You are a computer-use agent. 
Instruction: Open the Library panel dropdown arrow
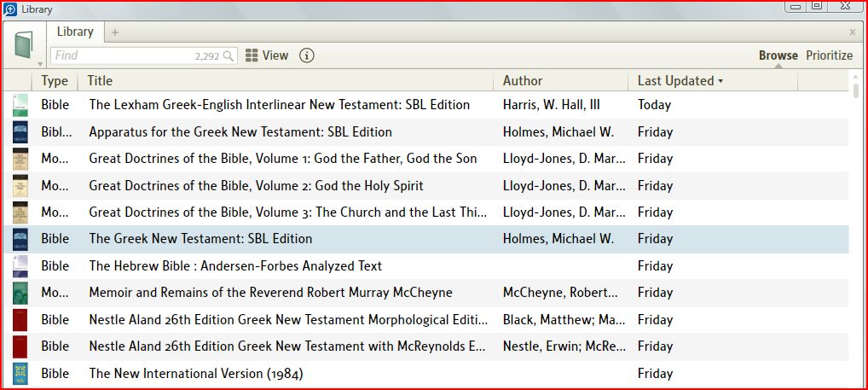40,64
